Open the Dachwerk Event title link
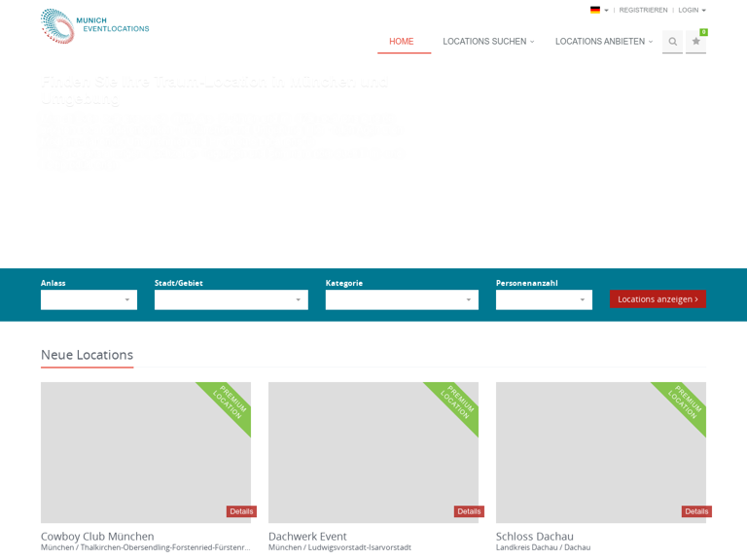The height and width of the screenshot is (560, 747). pyautogui.click(x=307, y=536)
